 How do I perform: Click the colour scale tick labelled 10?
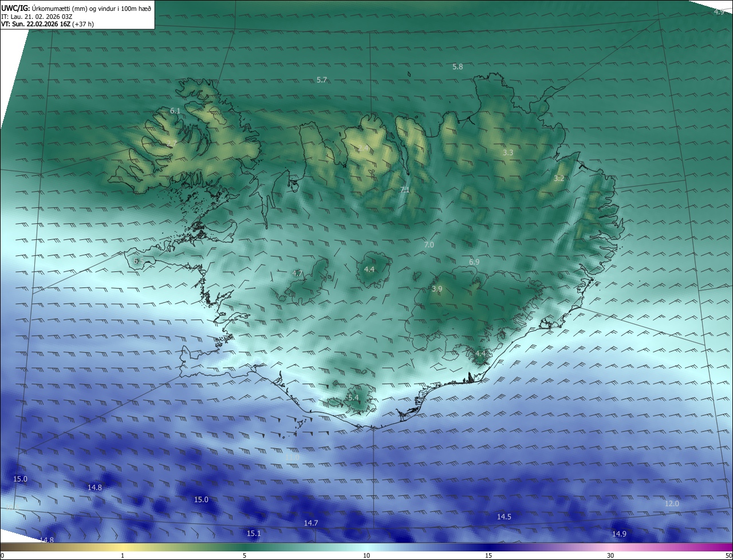coord(366,556)
